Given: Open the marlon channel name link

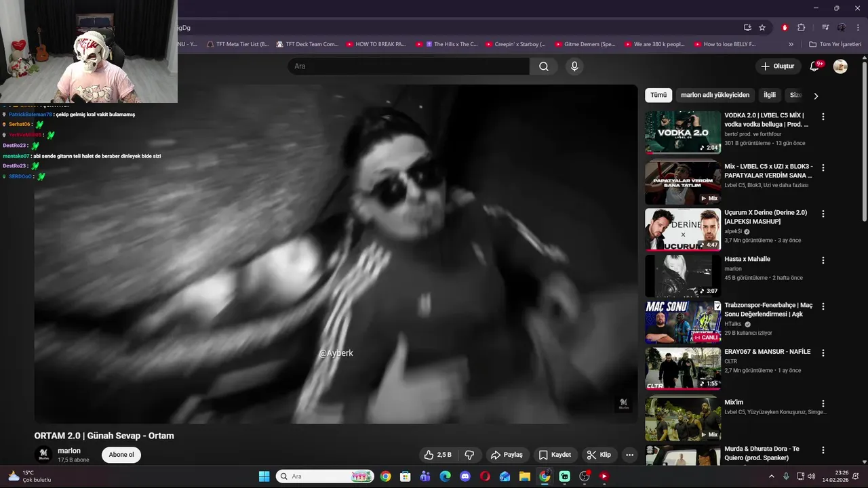Looking at the screenshot, I should (69, 451).
